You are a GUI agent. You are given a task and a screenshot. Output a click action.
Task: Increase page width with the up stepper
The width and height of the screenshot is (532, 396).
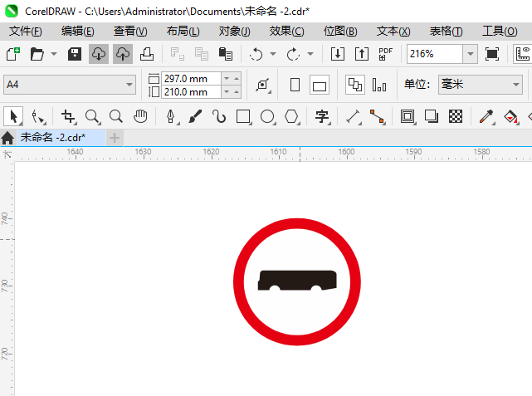(x=237, y=79)
